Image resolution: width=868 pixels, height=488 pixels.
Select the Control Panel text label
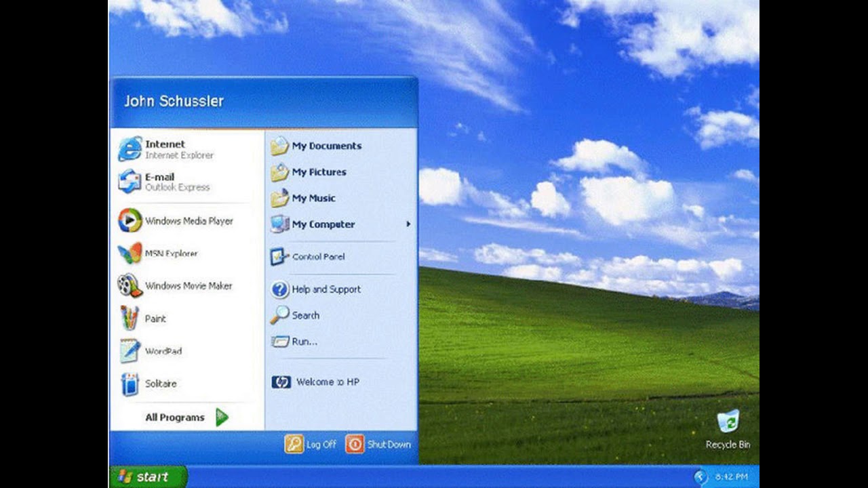(319, 257)
